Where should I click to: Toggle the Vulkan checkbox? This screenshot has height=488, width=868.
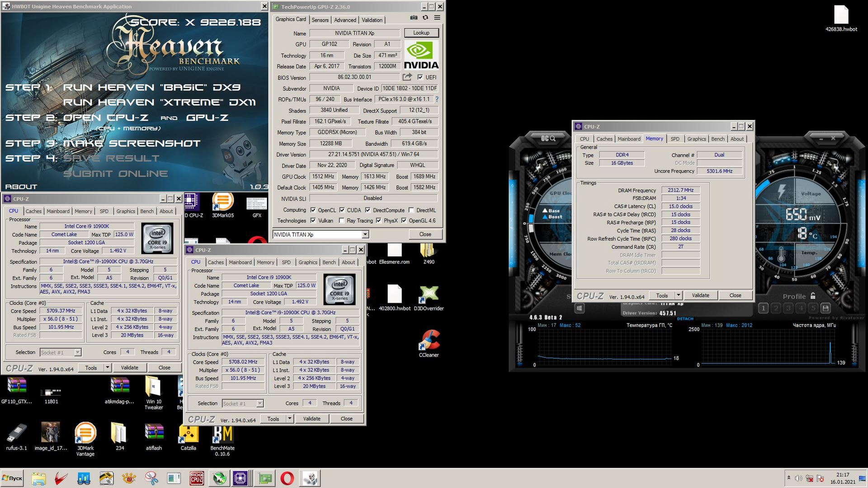coord(313,221)
